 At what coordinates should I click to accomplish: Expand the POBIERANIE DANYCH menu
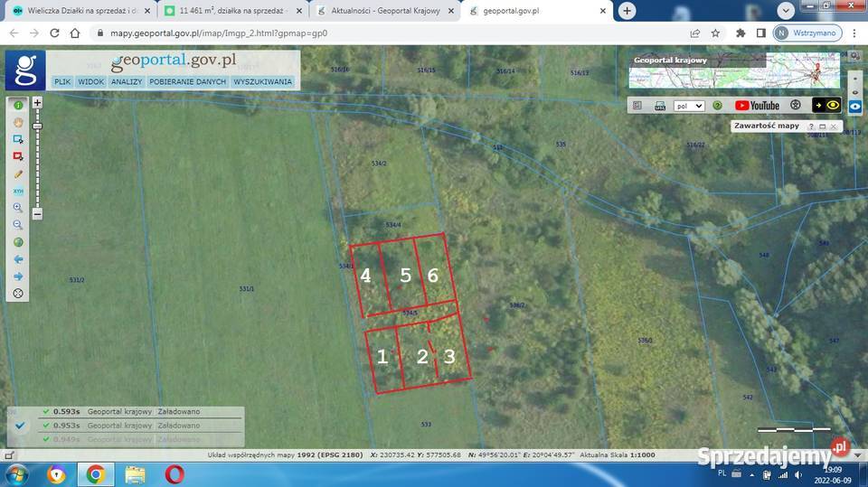[187, 81]
